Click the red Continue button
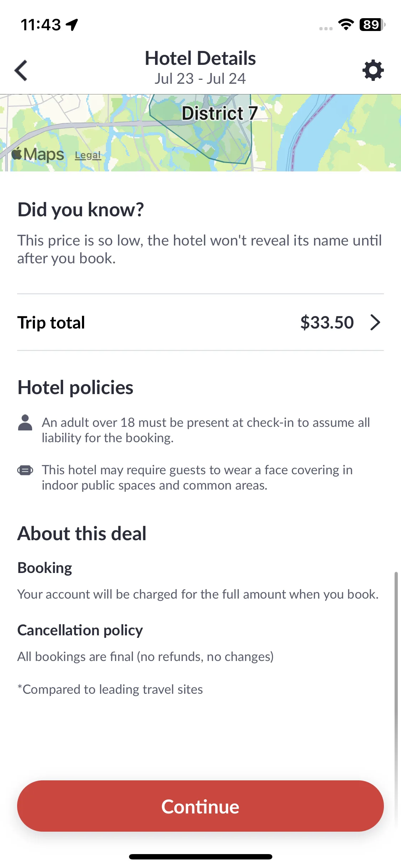Viewport: 401px width, 868px height. [x=200, y=806]
